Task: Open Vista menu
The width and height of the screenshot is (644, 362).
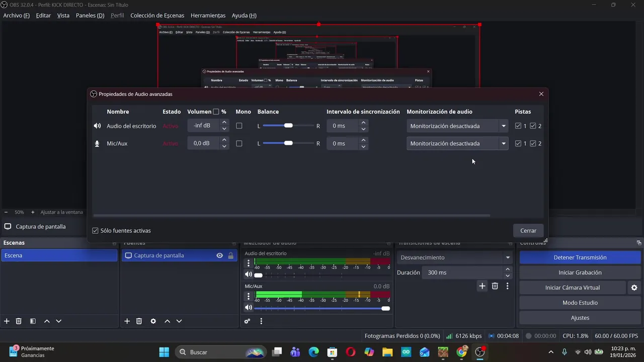Action: tap(63, 16)
